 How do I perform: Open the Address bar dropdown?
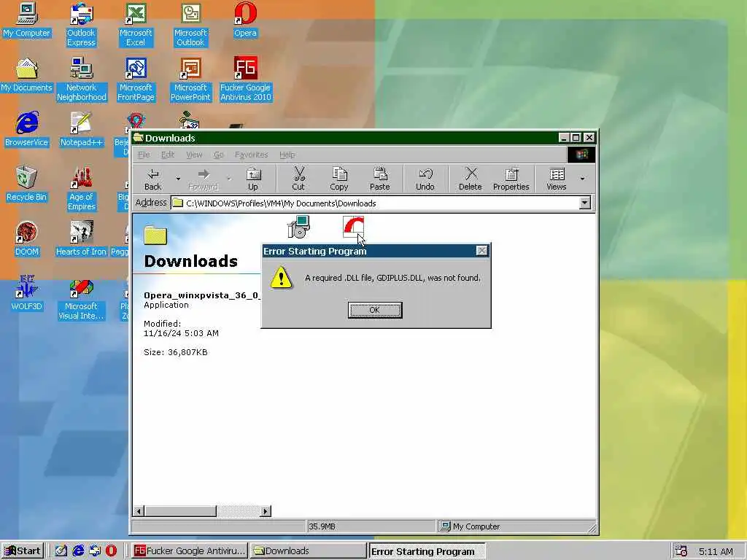tap(584, 203)
